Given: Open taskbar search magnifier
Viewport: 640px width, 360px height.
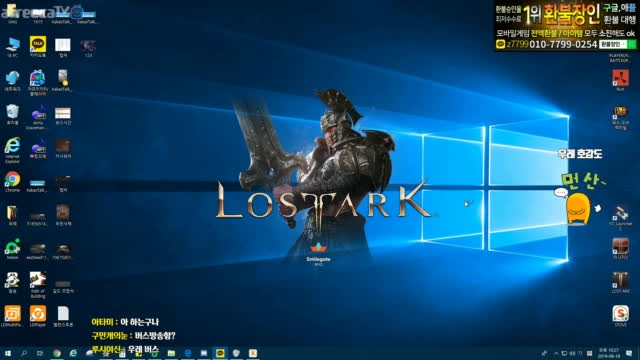Looking at the screenshot, I should [24, 353].
